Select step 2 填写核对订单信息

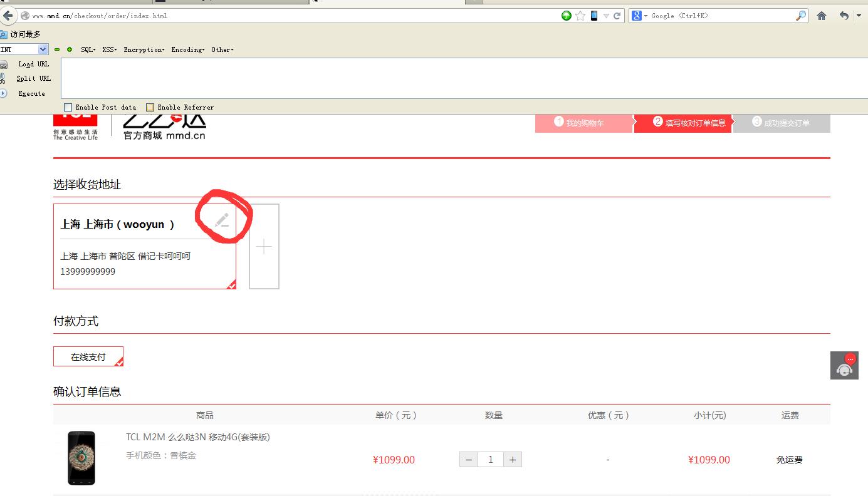point(682,123)
